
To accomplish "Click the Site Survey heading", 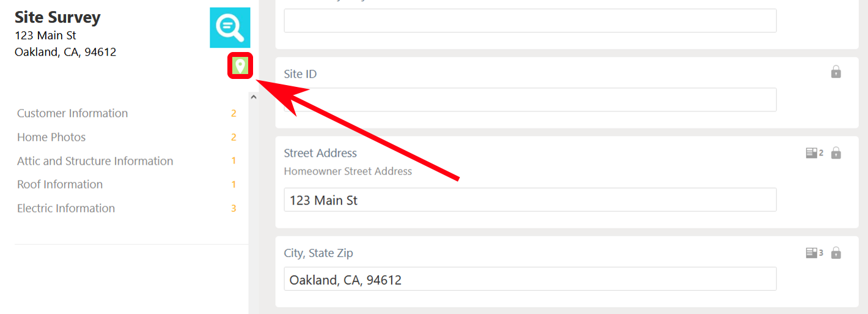I will click(x=57, y=17).
